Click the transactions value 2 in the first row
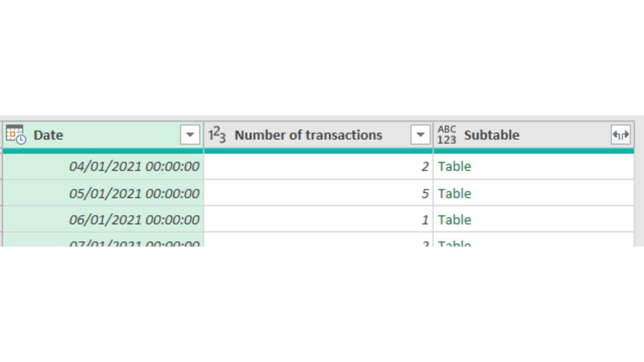This screenshot has height=362, width=644. 425,167
